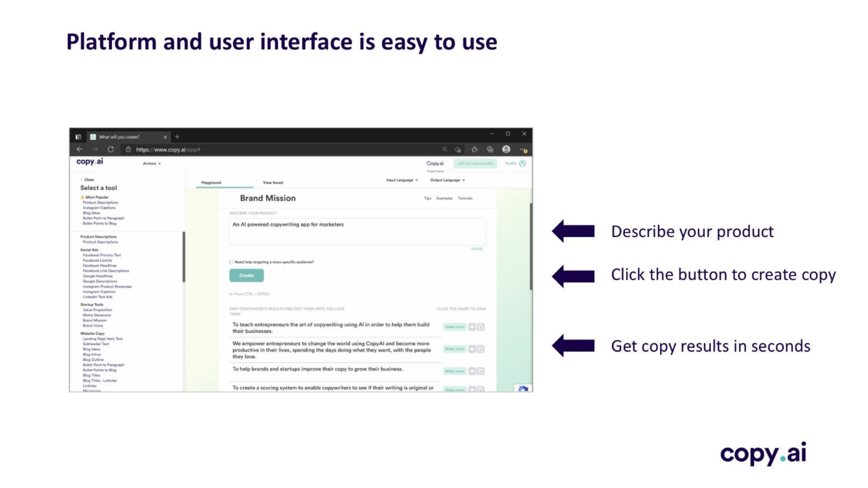Copy the 'To teach entrepreneurs' result
This screenshot has height=488, width=868.
pyautogui.click(x=481, y=327)
